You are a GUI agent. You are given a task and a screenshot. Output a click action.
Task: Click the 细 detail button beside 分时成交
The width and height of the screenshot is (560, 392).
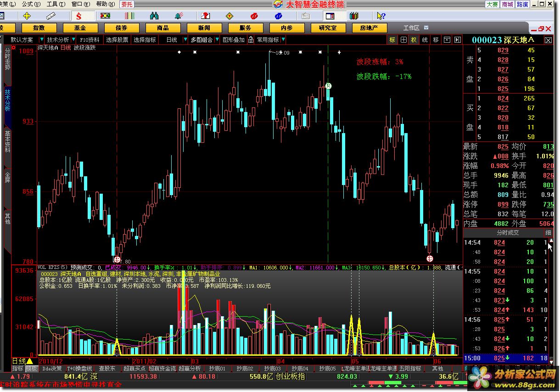click(548, 233)
